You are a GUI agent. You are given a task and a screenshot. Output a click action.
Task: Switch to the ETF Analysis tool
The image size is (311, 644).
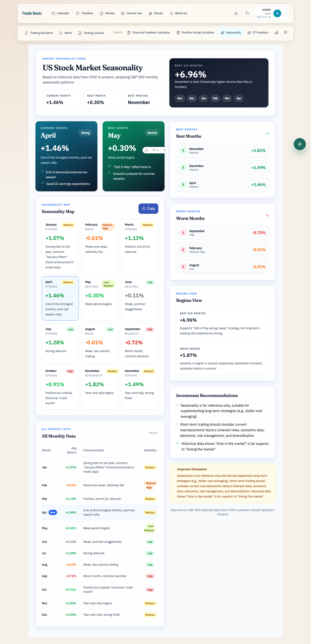point(258,33)
